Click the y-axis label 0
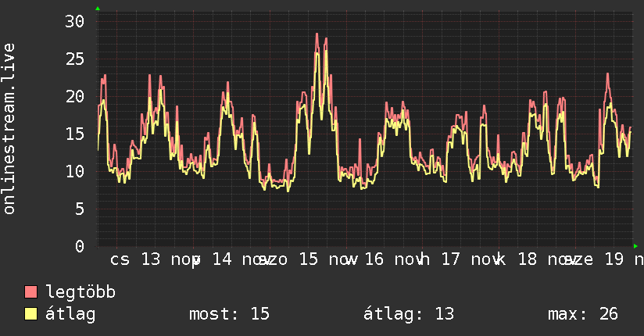The height and width of the screenshot is (336, 644). point(80,246)
